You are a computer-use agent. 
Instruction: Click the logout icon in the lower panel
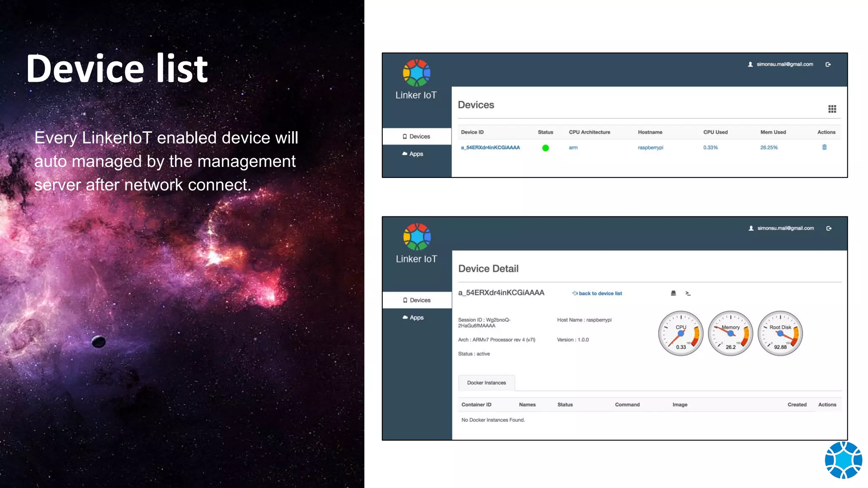pyautogui.click(x=829, y=228)
